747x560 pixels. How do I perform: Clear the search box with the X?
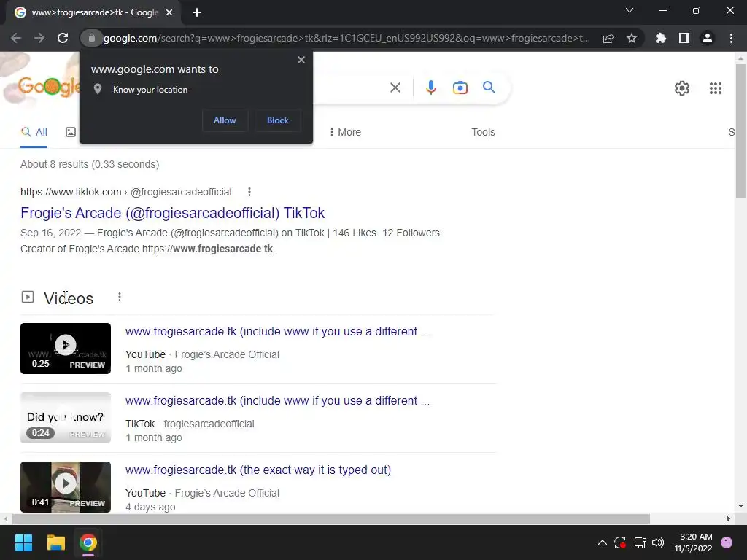pos(395,87)
